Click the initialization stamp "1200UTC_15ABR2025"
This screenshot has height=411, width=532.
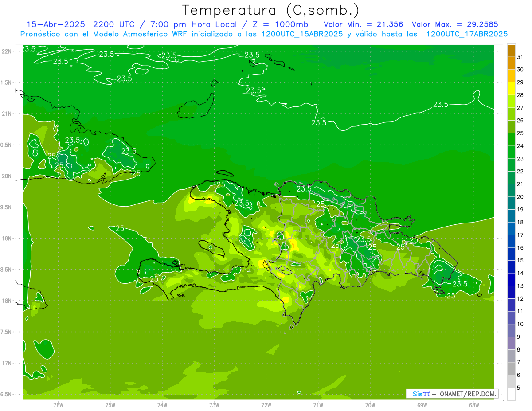click(302, 34)
